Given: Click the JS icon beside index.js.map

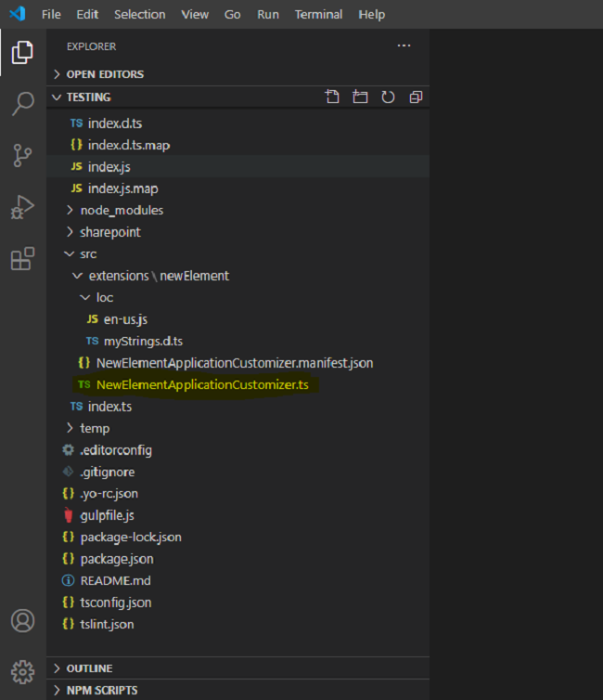Looking at the screenshot, I should (77, 188).
